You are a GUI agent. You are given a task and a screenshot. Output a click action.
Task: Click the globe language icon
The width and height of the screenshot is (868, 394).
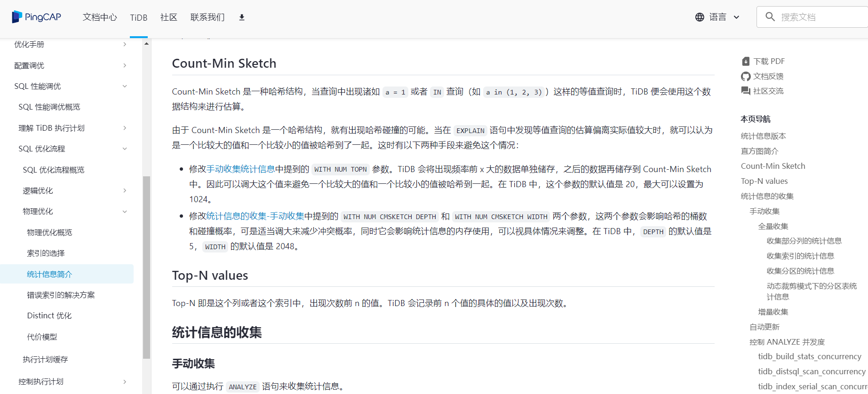click(x=700, y=17)
